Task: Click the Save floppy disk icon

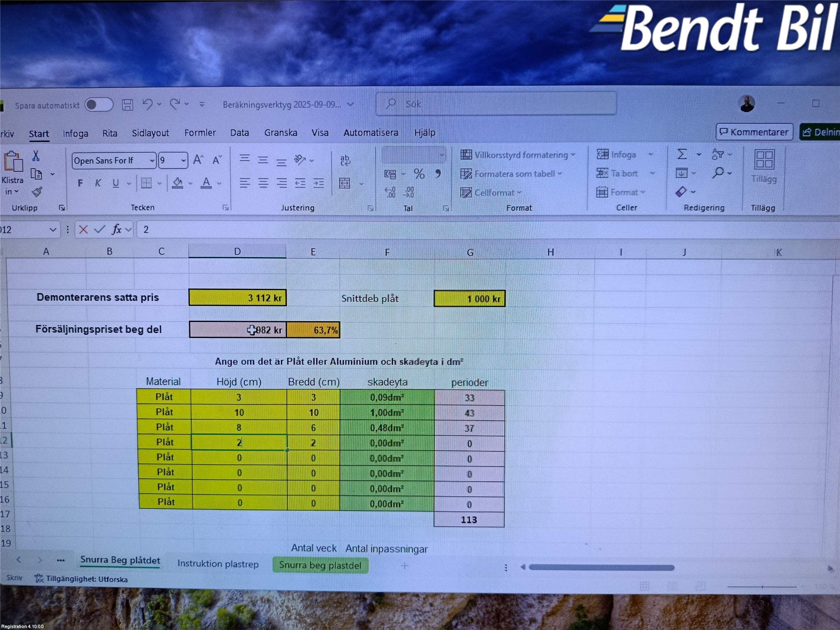Action: point(128,105)
